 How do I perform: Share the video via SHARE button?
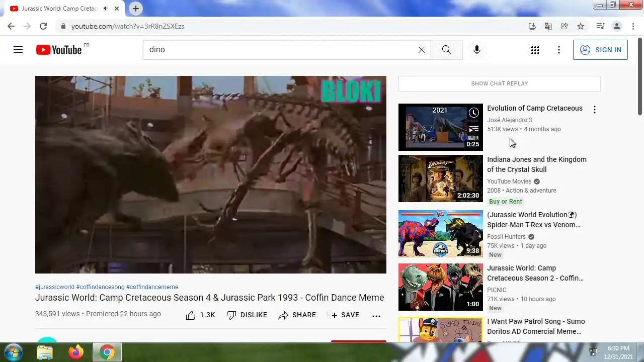point(297,315)
